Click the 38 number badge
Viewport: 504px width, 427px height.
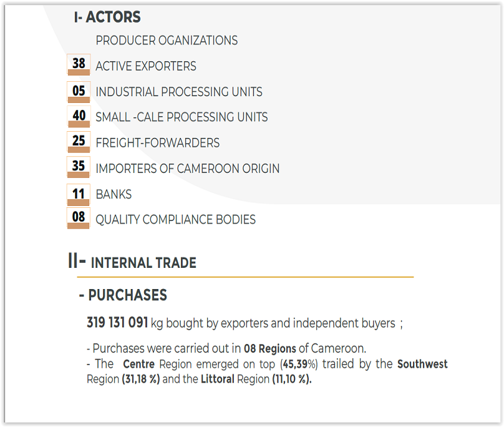point(79,64)
